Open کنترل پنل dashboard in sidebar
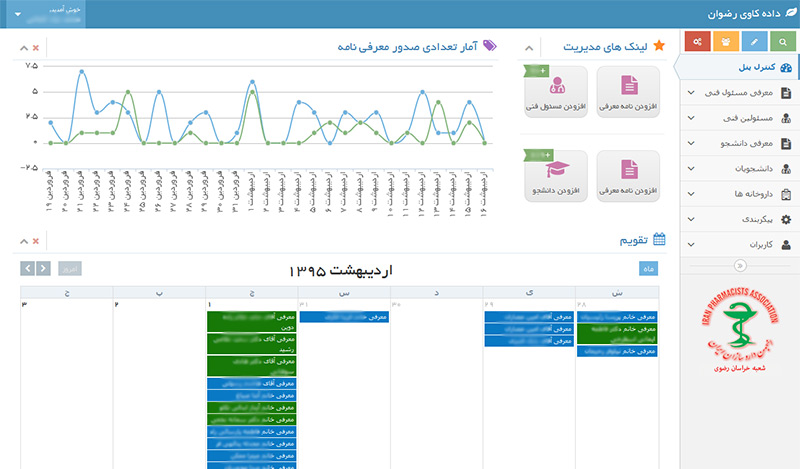The width and height of the screenshot is (800, 469). [739, 68]
